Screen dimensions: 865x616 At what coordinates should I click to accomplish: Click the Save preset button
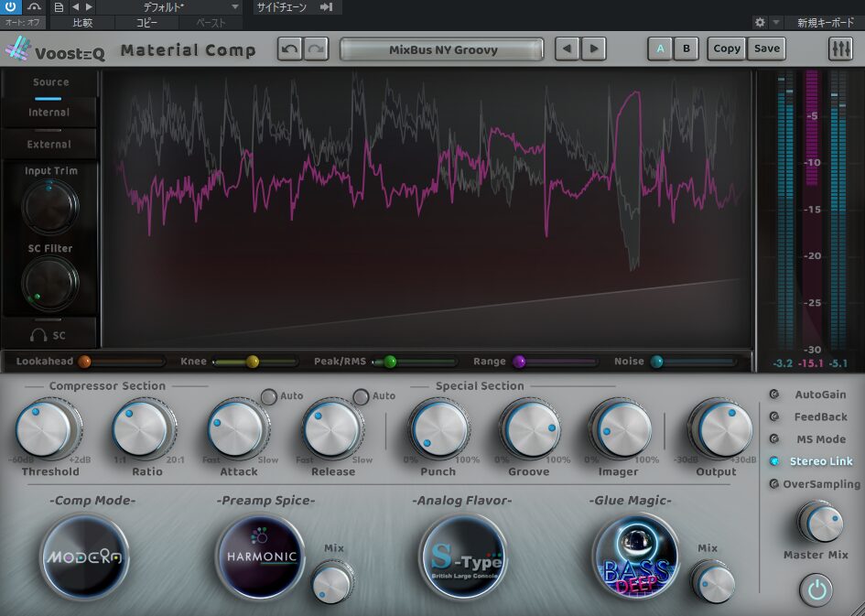pyautogui.click(x=766, y=49)
